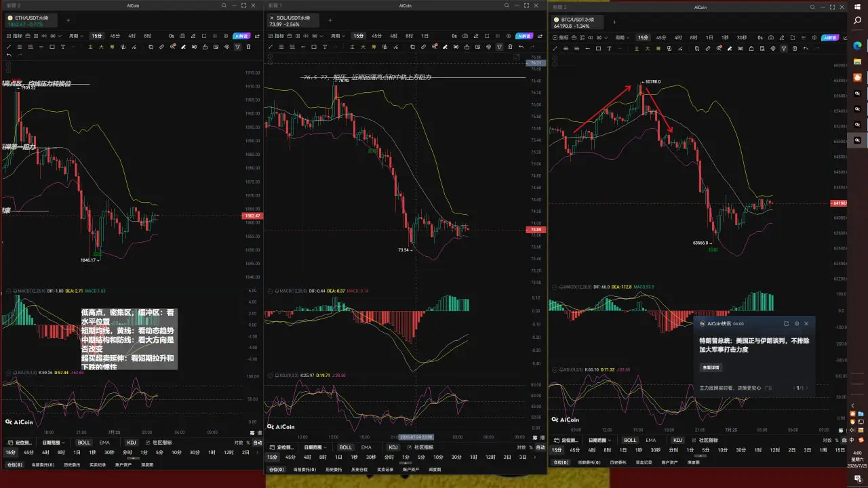Toggle BOLL indicator on SOL chart
The image size is (868, 488).
point(346,447)
